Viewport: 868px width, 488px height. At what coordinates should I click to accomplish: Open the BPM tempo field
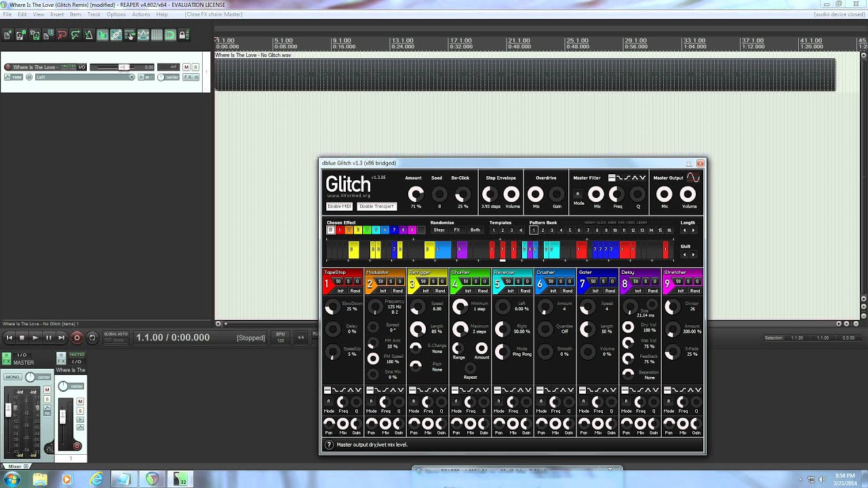(x=280, y=337)
